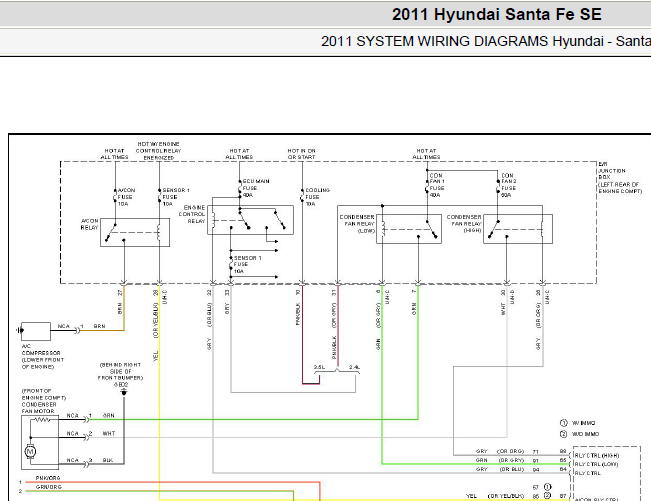
Task: Click the 'HOT IN ON OR START' label
Action: click(301, 154)
